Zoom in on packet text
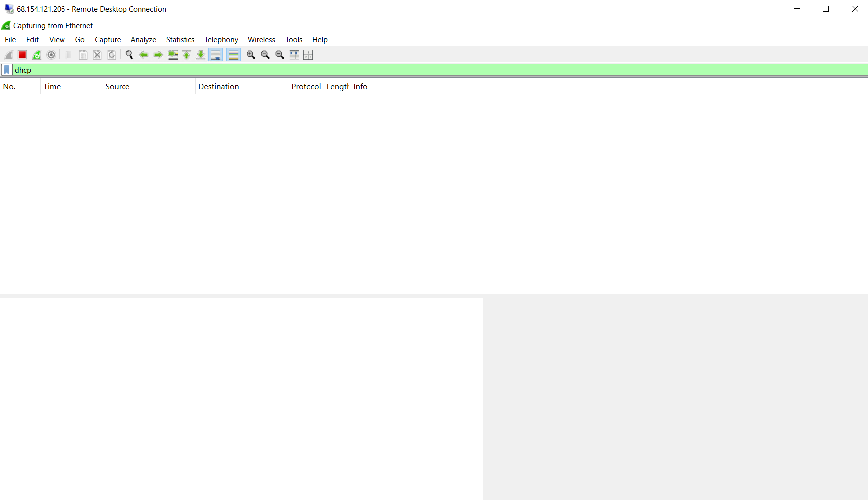Screen dimensions: 868x500 pyautogui.click(x=251, y=55)
